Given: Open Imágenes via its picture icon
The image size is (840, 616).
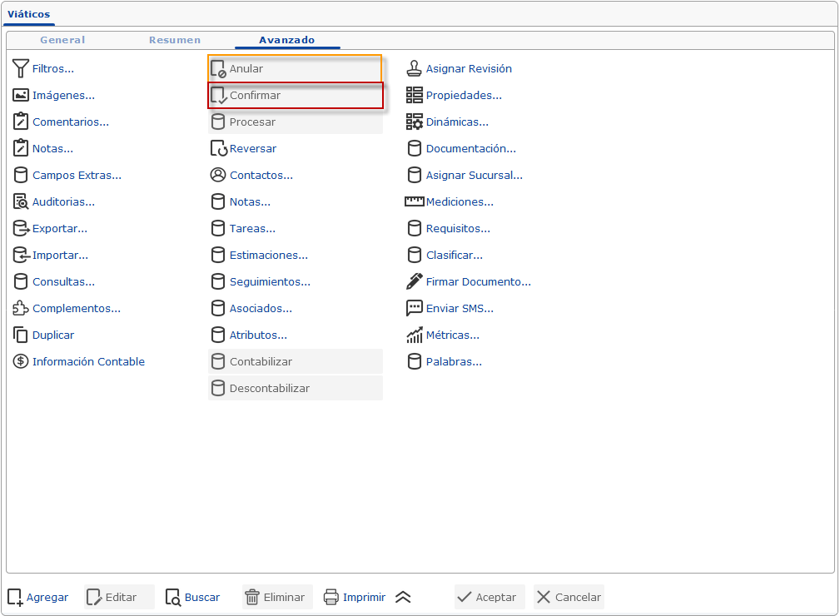Looking at the screenshot, I should (21, 96).
